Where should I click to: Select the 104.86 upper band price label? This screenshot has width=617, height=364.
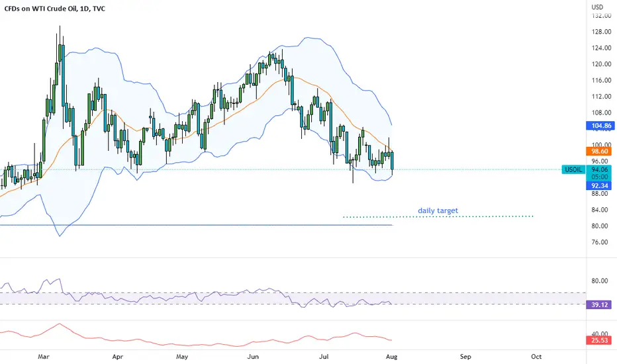pyautogui.click(x=600, y=126)
